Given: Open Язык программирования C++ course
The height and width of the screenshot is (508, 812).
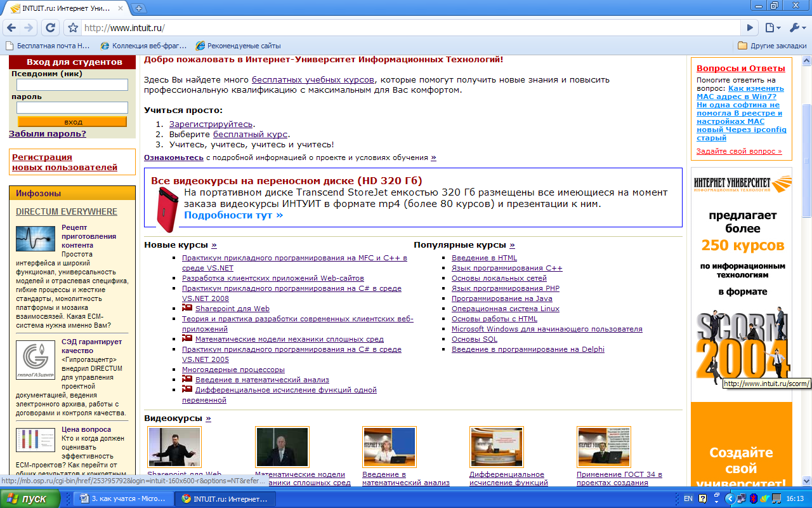Looking at the screenshot, I should [507, 268].
